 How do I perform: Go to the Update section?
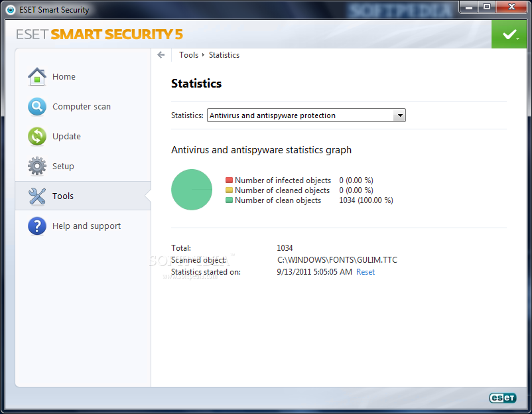(66, 137)
